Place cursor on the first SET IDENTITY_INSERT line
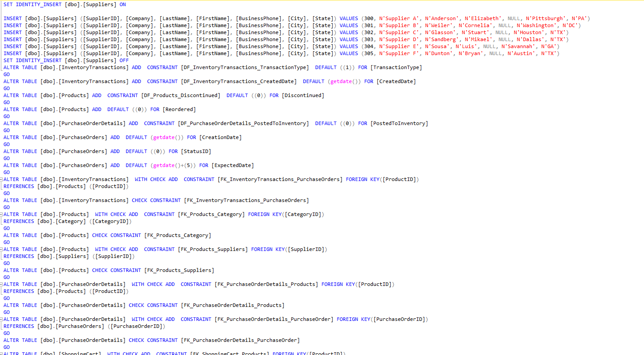The image size is (644, 355). click(x=65, y=4)
